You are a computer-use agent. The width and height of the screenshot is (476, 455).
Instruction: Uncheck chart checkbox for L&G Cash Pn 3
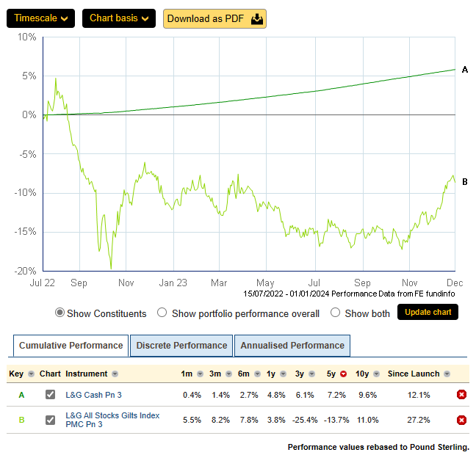[x=50, y=395]
